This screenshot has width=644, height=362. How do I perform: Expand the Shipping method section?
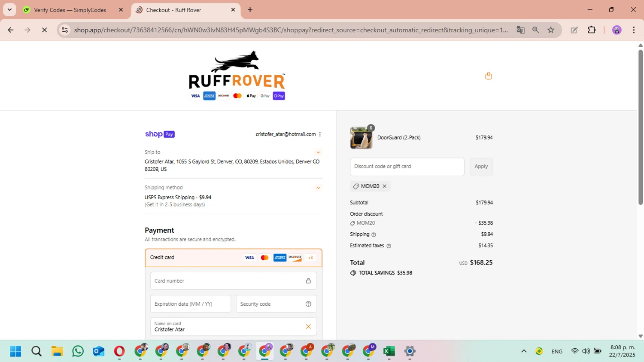click(318, 188)
